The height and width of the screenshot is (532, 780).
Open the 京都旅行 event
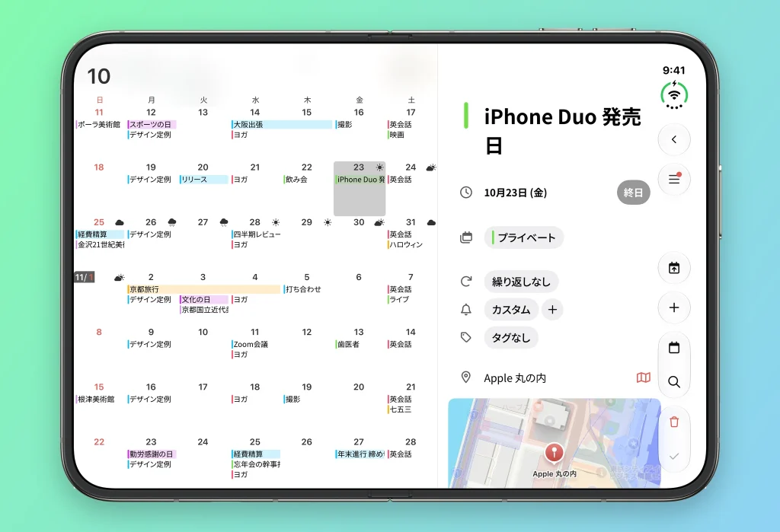[203, 289]
